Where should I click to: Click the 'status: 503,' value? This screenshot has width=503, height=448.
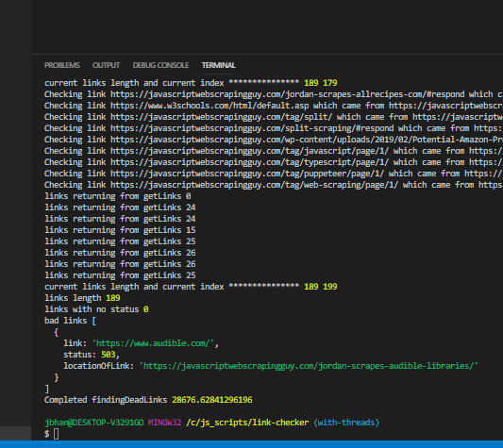click(92, 355)
